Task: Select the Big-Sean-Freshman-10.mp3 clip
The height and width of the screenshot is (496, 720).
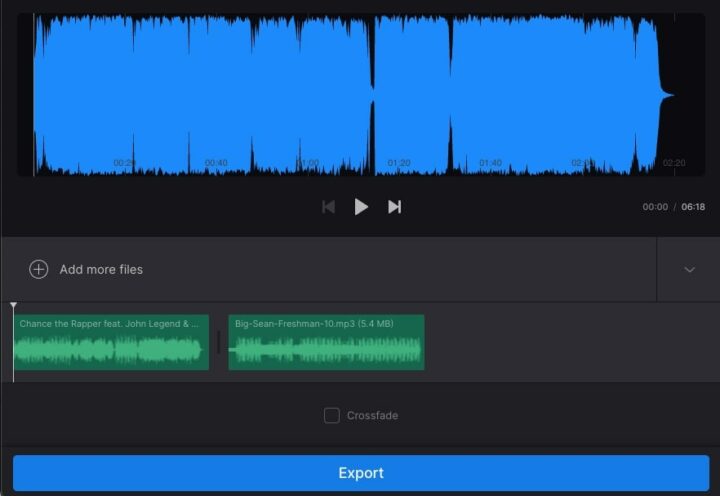Action: [x=326, y=343]
